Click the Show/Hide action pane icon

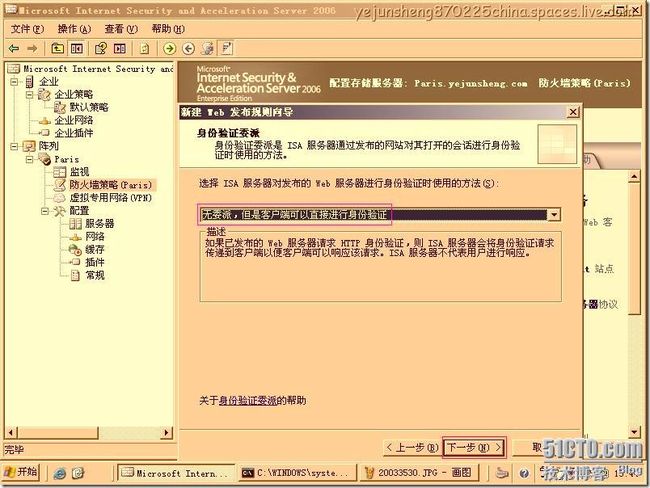tap(120, 49)
